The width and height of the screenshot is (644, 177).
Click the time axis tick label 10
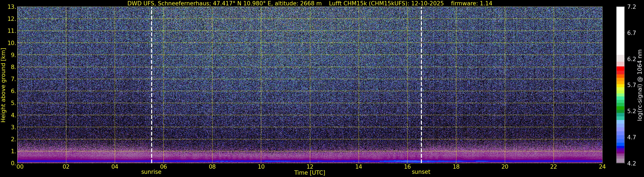[x=261, y=167]
